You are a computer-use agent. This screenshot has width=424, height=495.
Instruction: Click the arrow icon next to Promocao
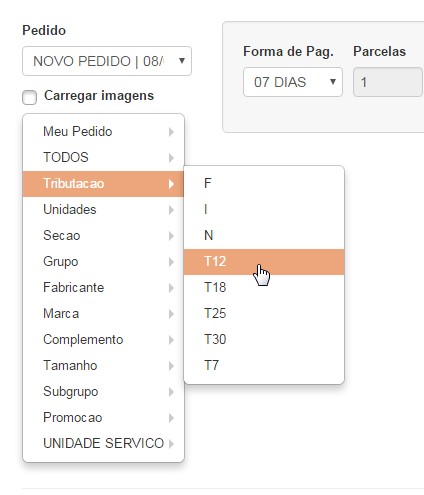click(171, 418)
